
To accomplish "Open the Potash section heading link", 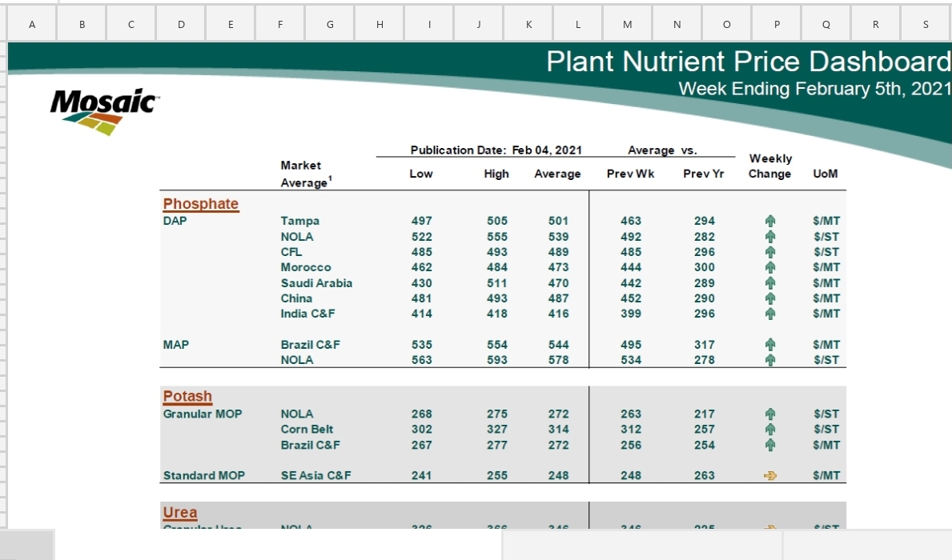I will click(x=187, y=397).
